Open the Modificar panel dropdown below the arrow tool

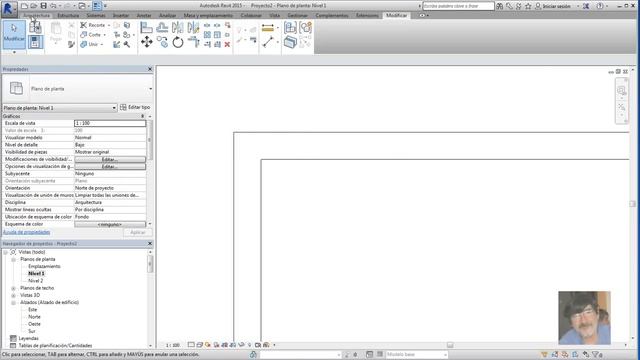[x=14, y=52]
